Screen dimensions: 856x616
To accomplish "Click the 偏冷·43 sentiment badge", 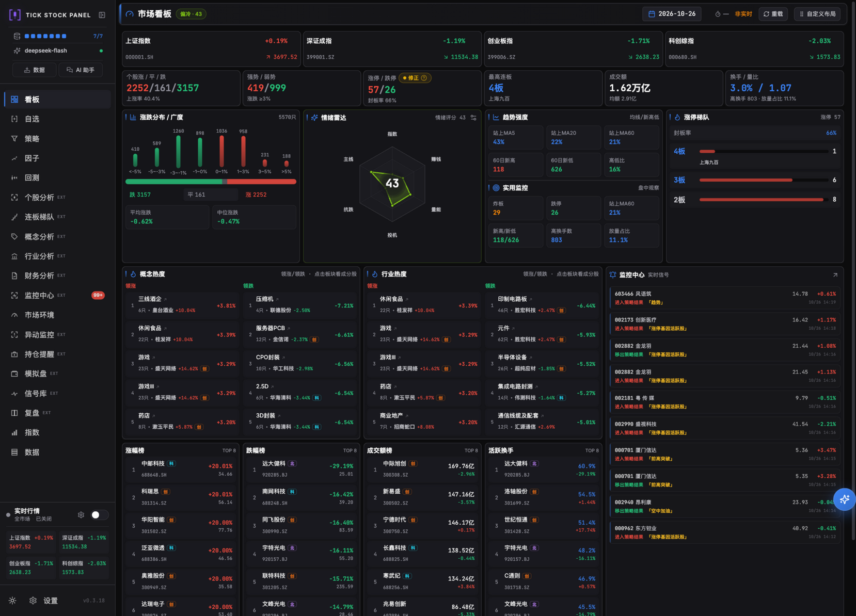I will [x=191, y=14].
